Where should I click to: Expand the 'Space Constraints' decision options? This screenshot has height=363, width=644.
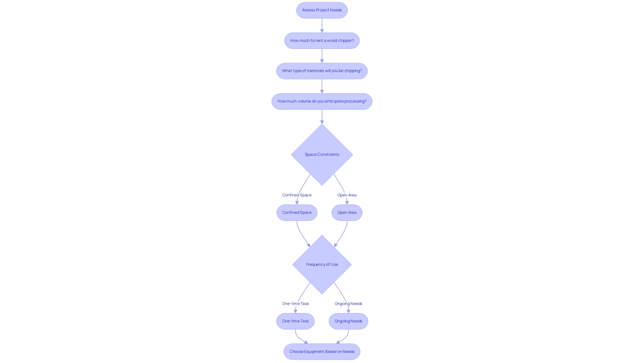pos(322,154)
